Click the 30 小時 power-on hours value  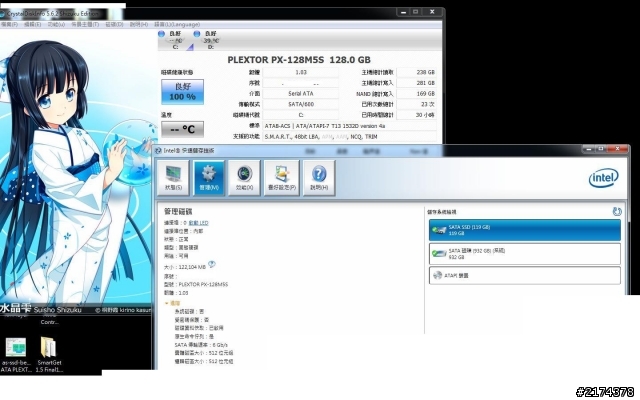tap(416, 115)
